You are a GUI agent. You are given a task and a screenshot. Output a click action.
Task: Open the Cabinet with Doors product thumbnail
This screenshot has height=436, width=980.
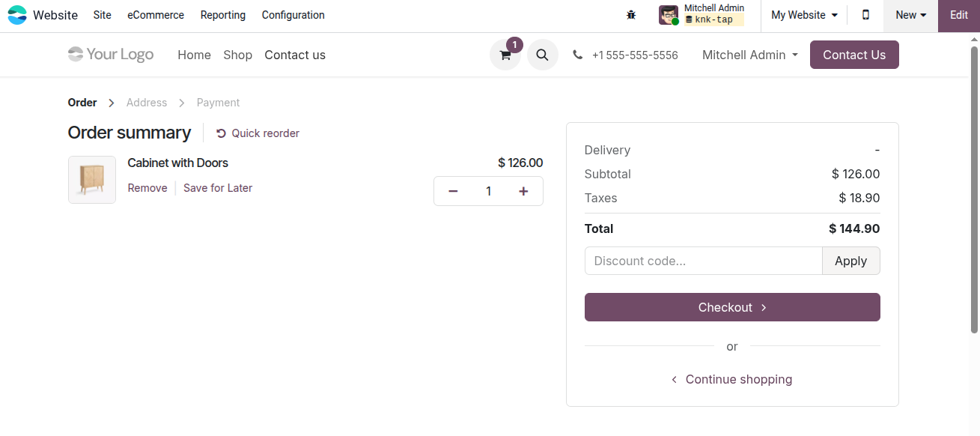(x=91, y=180)
